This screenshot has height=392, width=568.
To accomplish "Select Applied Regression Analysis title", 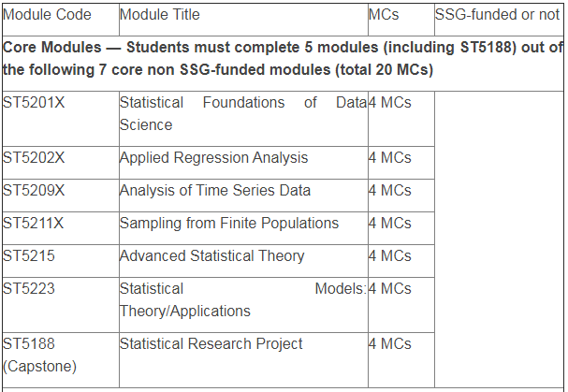I will tap(213, 158).
